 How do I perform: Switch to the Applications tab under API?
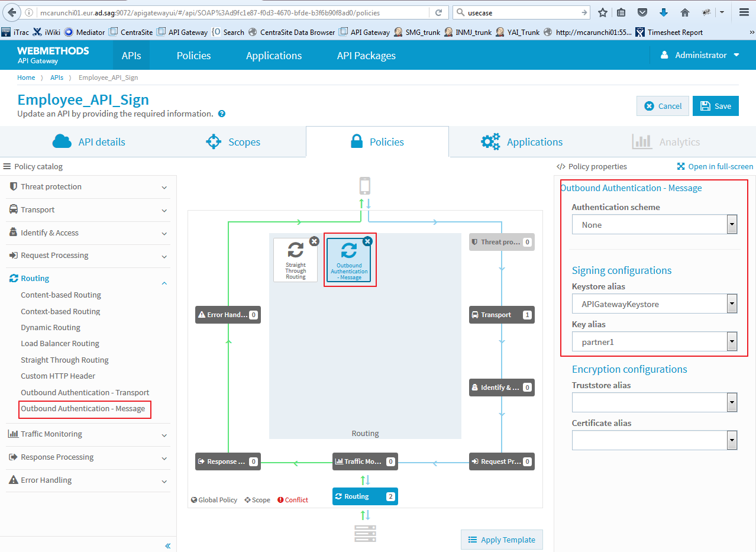522,142
